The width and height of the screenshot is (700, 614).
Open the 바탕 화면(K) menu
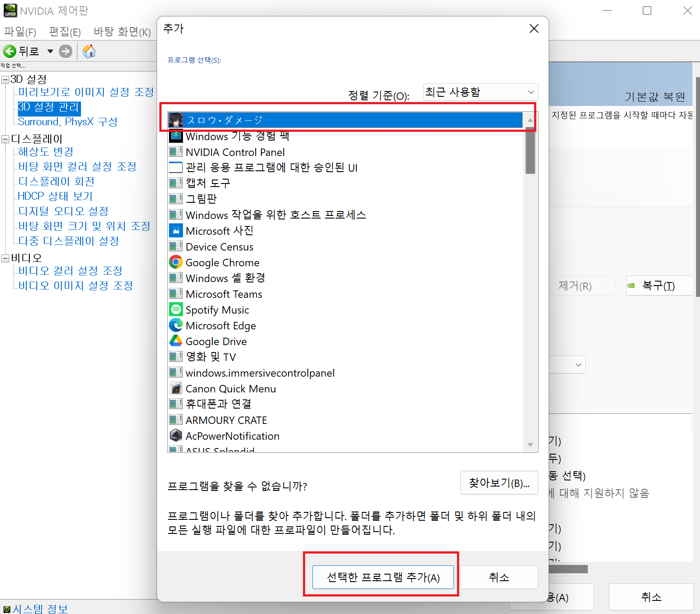point(122,32)
